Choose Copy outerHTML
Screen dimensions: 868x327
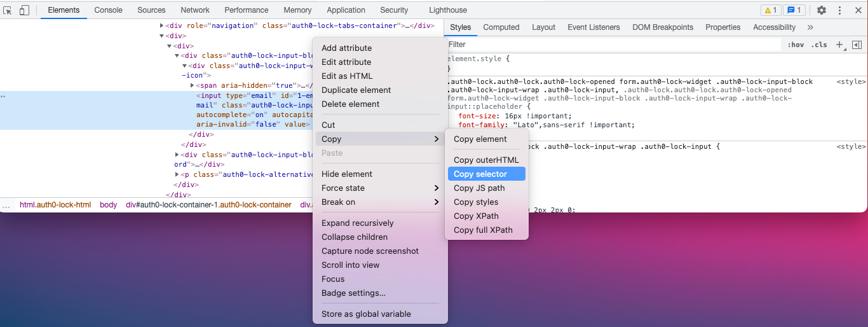coord(487,160)
